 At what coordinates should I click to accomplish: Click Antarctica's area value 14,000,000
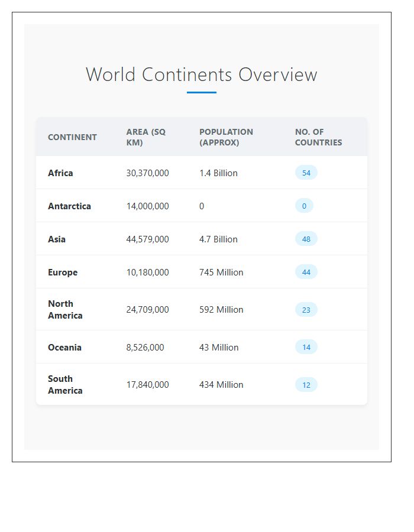[148, 206]
